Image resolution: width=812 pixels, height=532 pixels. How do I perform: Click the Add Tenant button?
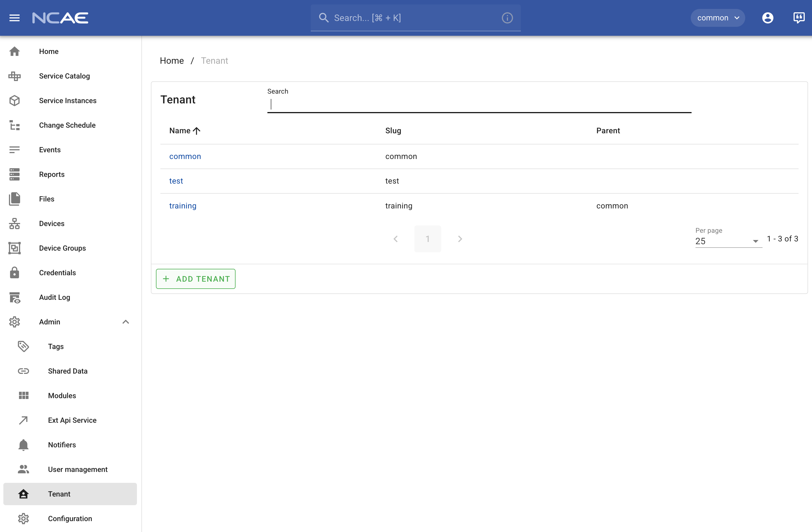click(x=196, y=279)
